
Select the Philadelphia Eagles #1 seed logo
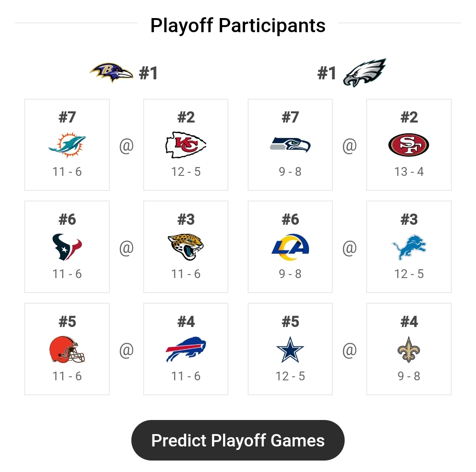click(x=364, y=71)
